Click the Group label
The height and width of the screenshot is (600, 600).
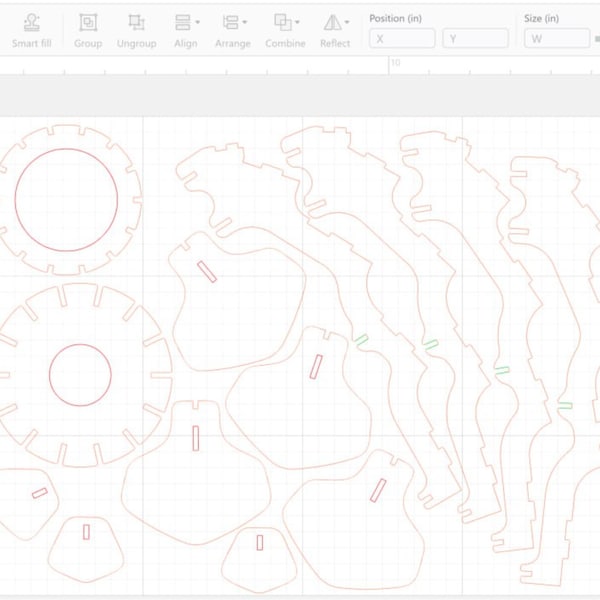point(88,44)
